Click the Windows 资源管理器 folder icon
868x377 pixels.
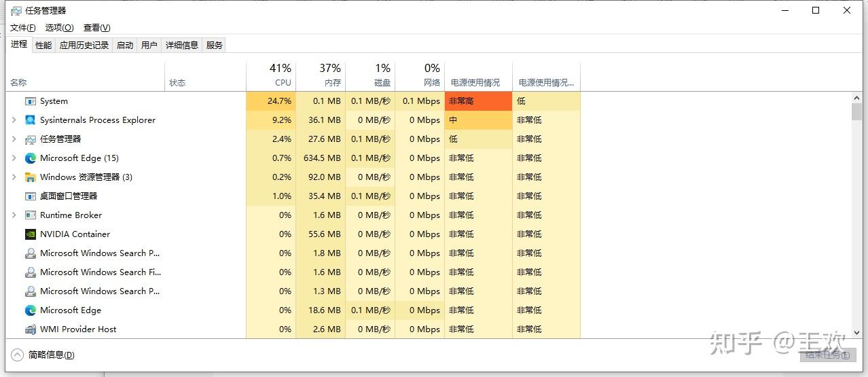(30, 177)
